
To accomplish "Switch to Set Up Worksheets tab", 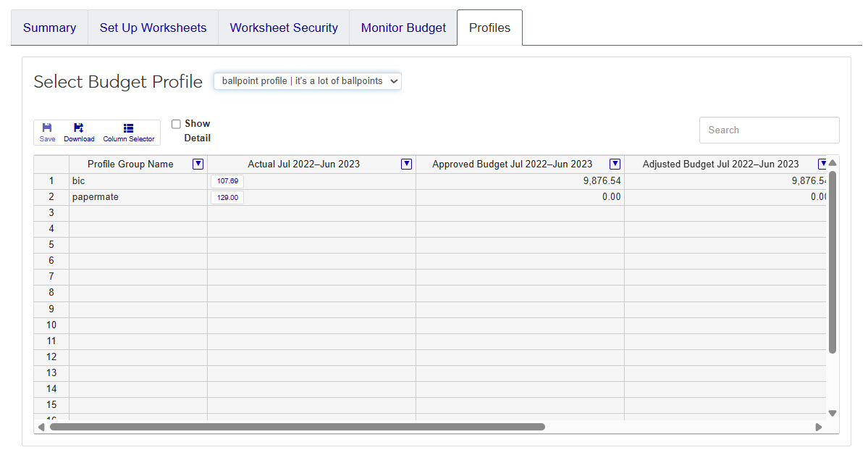I will point(153,28).
